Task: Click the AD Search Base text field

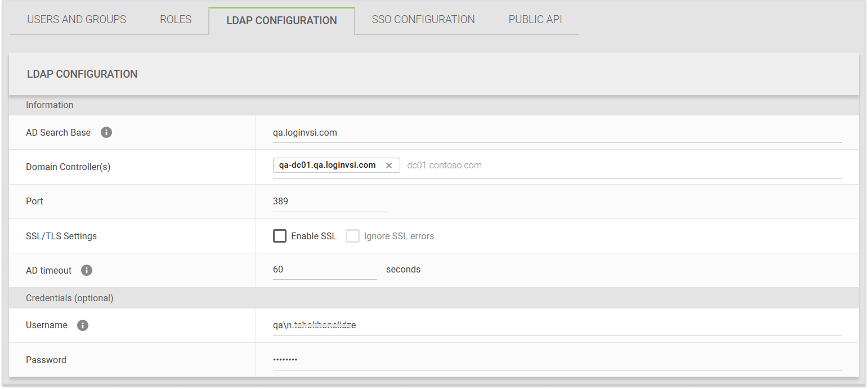Action: [556, 133]
